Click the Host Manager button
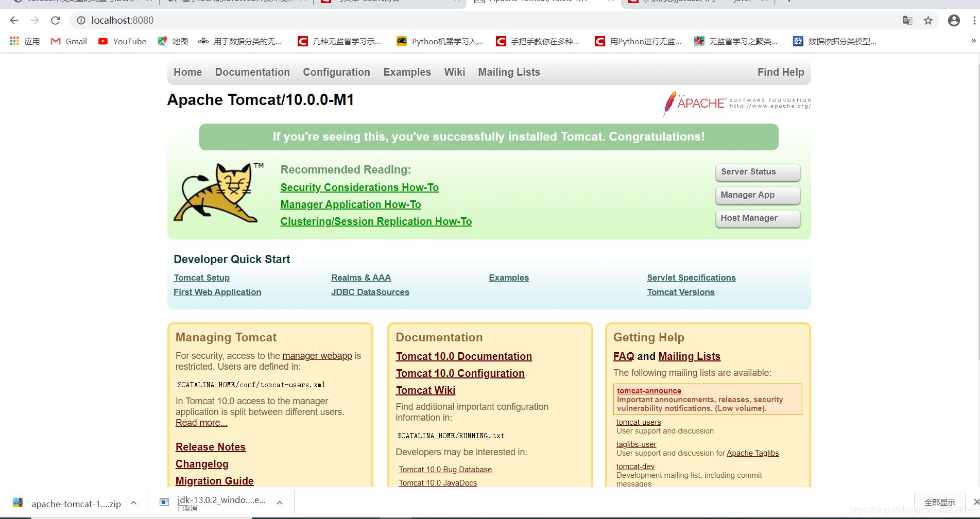Image resolution: width=980 pixels, height=519 pixels. (x=758, y=218)
